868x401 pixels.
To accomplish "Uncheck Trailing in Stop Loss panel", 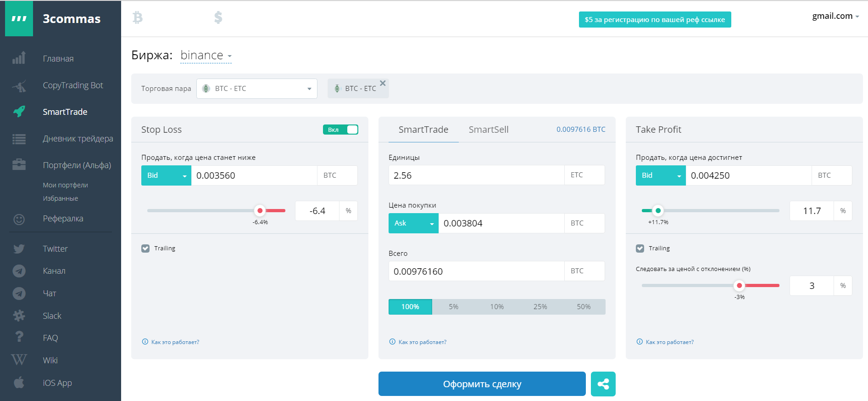I will coord(145,249).
